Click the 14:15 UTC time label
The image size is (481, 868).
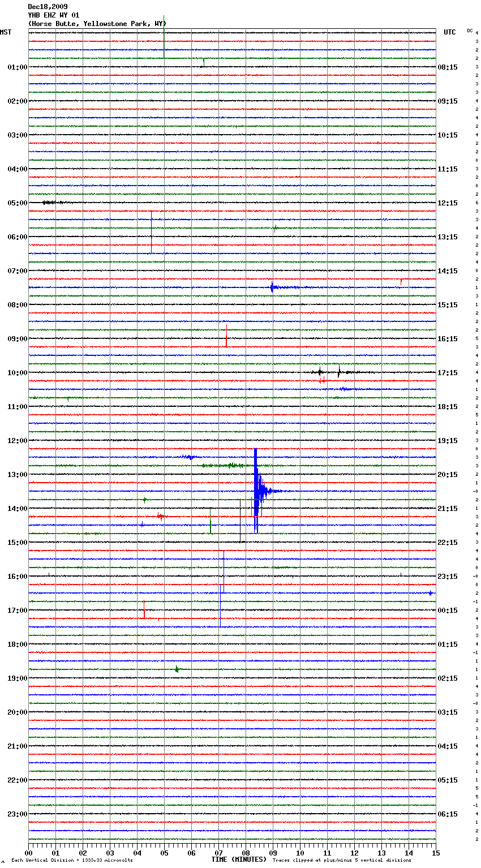(x=448, y=271)
